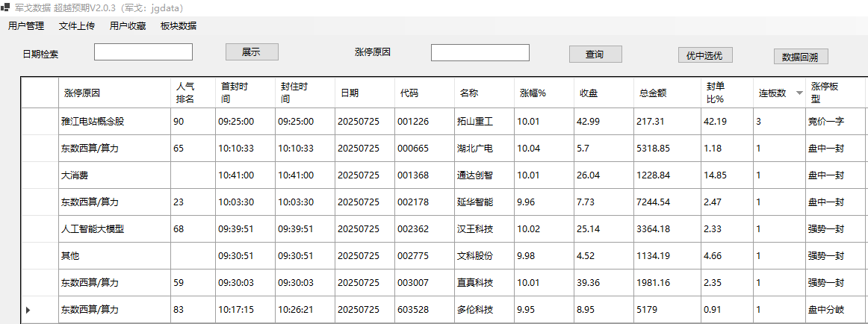Sort by the 涨停板型 column header
868x324 pixels.
tap(835, 93)
